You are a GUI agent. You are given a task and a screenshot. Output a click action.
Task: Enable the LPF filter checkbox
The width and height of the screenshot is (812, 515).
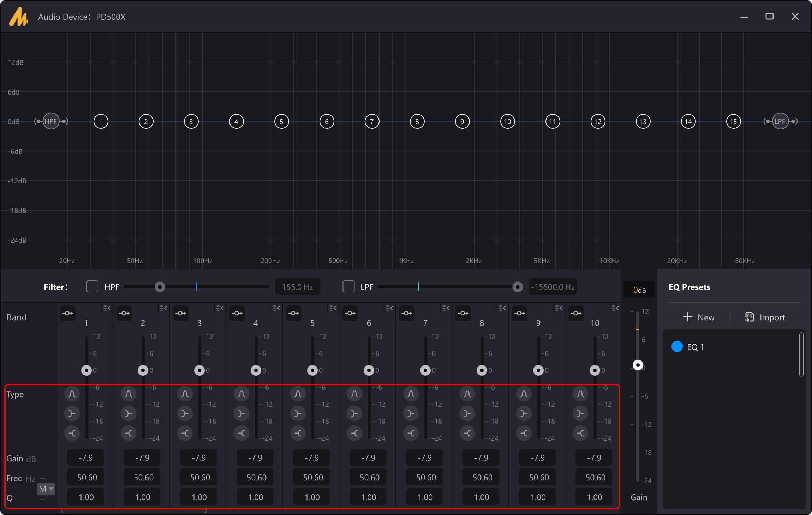(348, 286)
